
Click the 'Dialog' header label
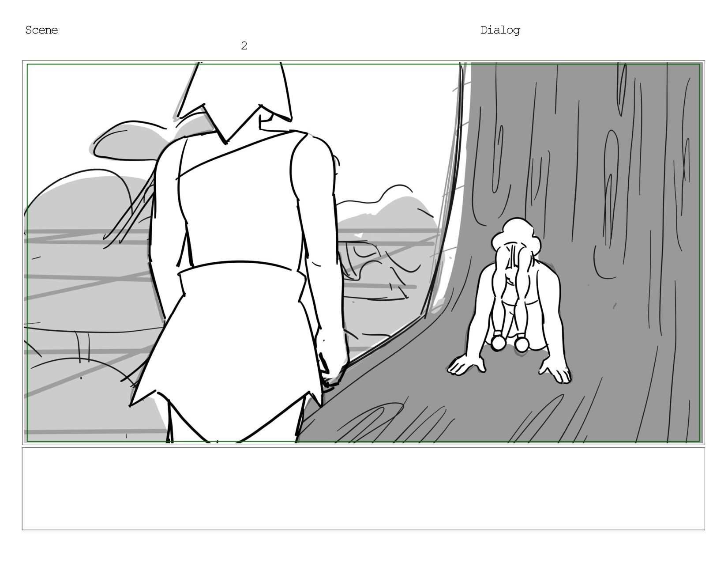(x=500, y=30)
